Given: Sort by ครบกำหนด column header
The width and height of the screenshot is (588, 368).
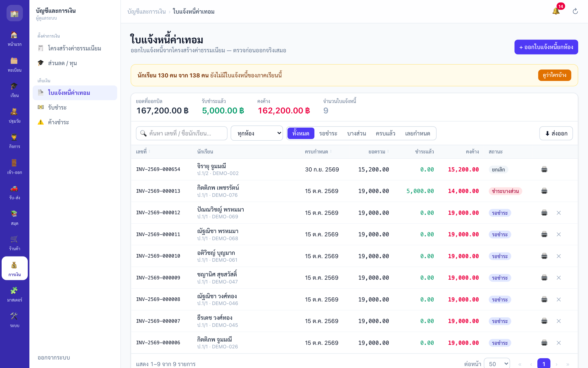Looking at the screenshot, I should [318, 152].
